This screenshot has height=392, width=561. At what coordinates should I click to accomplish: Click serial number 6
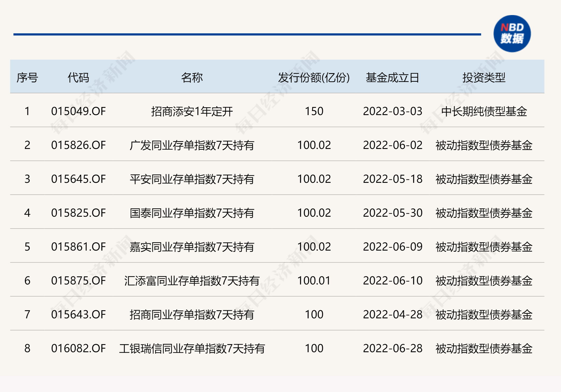(x=27, y=281)
